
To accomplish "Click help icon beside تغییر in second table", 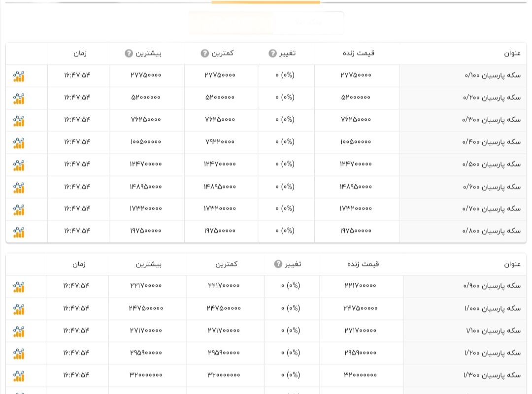I will click(278, 264).
